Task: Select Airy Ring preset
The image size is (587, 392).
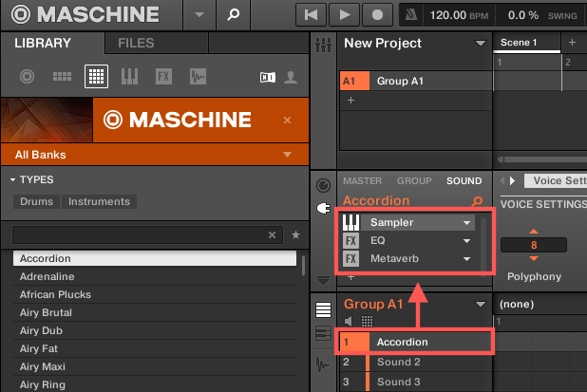Action: (x=155, y=384)
